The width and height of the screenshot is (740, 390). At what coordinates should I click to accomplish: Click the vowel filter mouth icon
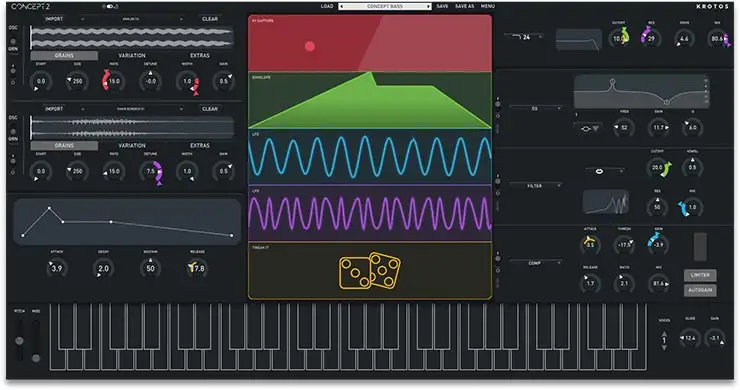coord(599,171)
